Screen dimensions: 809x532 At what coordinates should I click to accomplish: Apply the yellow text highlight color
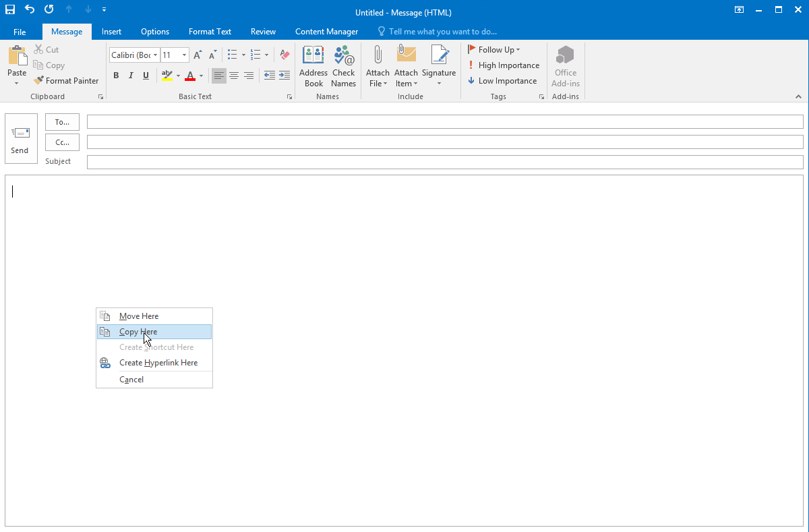(167, 76)
